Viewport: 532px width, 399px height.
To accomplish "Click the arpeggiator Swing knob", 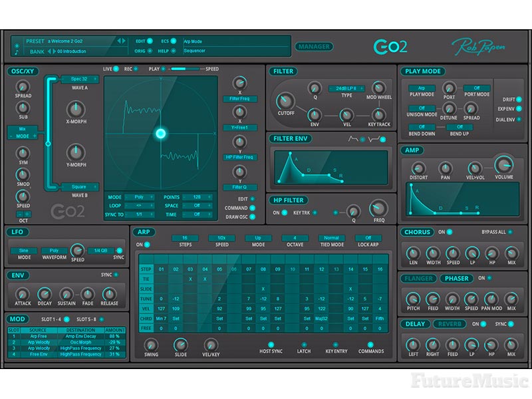I will coord(151,344).
